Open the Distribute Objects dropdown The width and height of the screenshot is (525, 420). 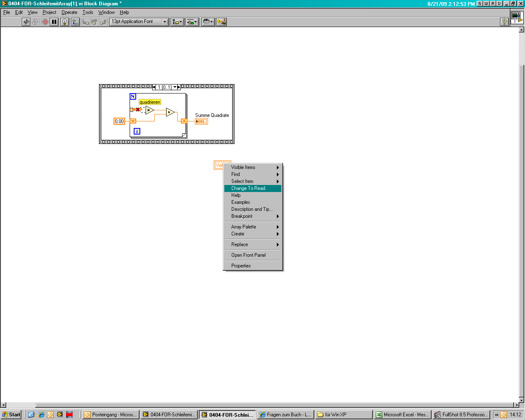pyautogui.click(x=192, y=22)
